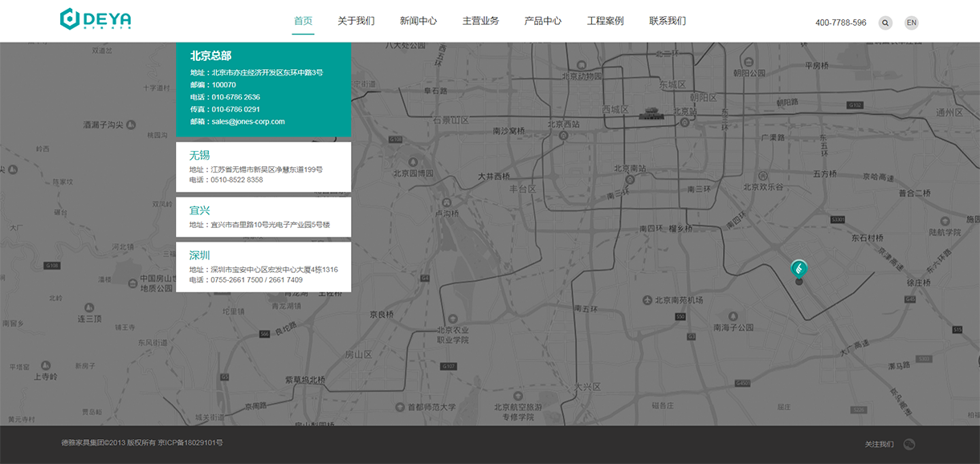Open 新闻中心 menu item

tap(419, 21)
